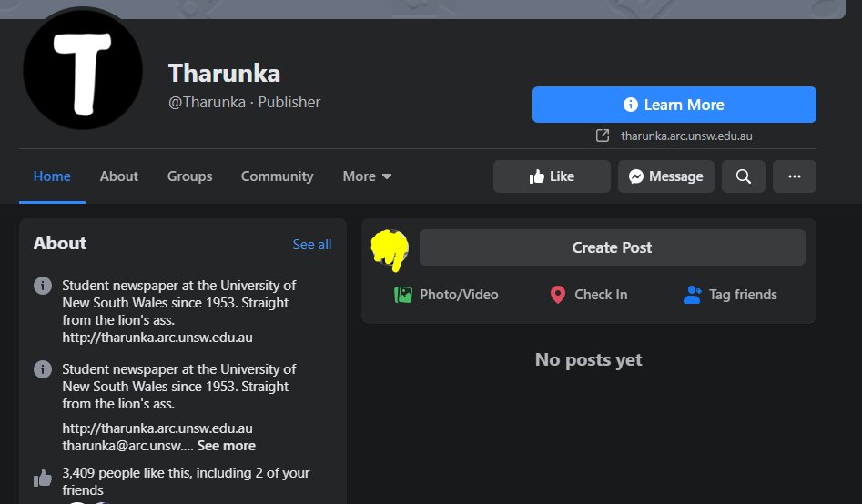Open the About tab
862x504 pixels.
(x=118, y=176)
